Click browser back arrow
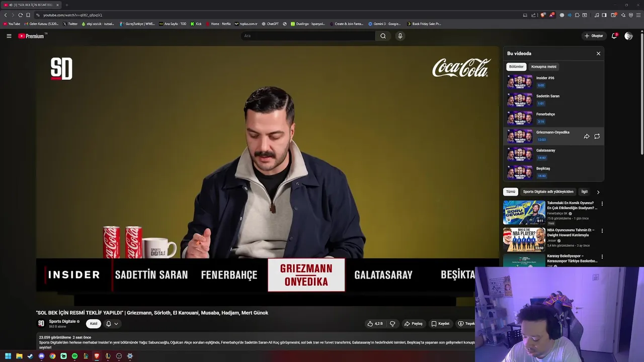The height and width of the screenshot is (362, 644). click(6, 15)
